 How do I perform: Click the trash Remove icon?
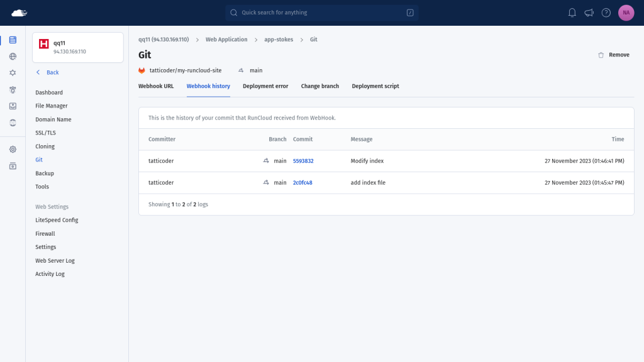[x=601, y=55]
